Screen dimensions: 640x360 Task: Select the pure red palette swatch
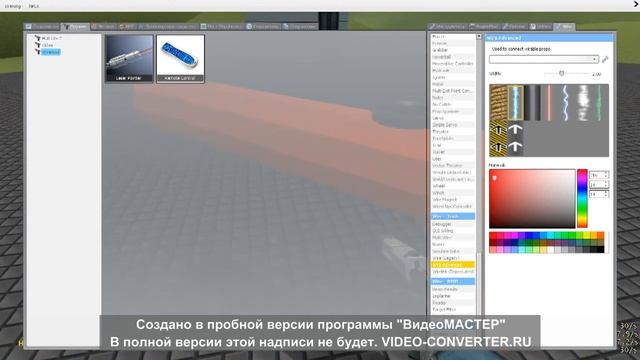493,236
